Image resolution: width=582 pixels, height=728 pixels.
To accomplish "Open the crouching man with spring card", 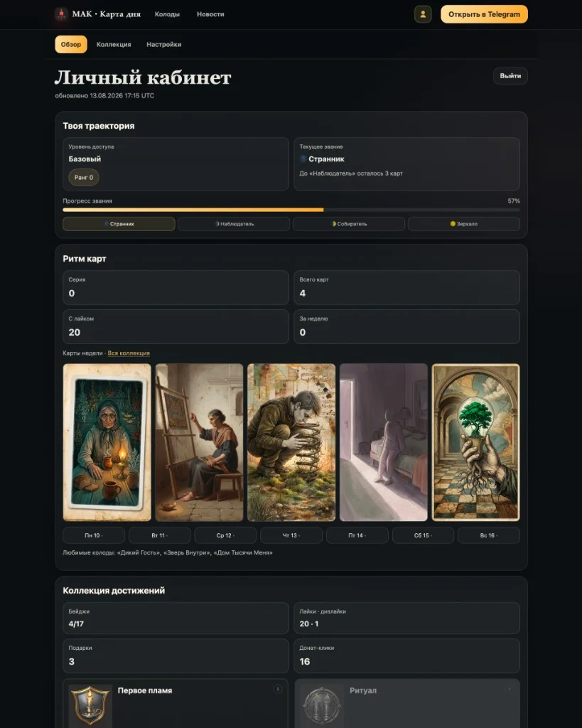I will (291, 442).
